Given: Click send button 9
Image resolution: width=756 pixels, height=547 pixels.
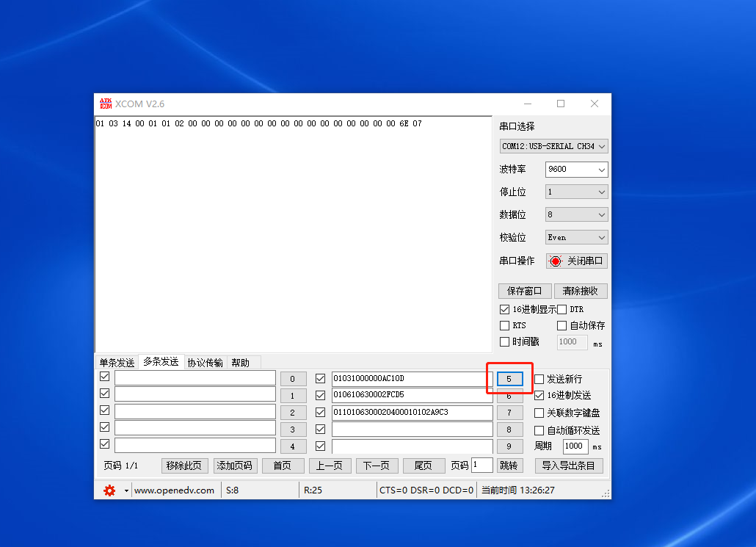Looking at the screenshot, I should (x=509, y=446).
